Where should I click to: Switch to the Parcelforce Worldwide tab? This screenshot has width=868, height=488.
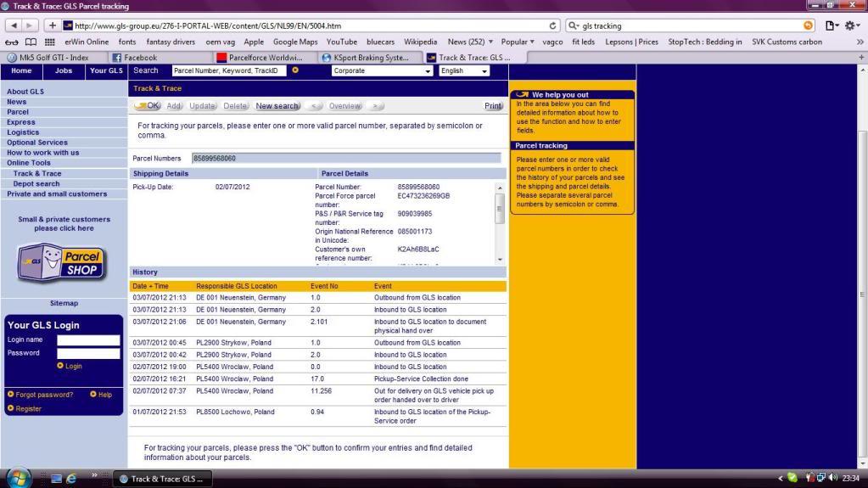tap(266, 58)
